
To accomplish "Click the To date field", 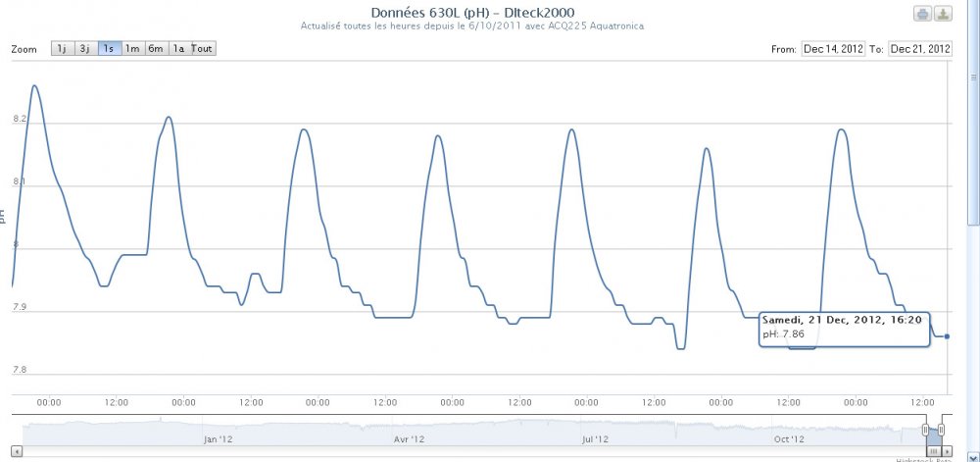I will click(920, 48).
